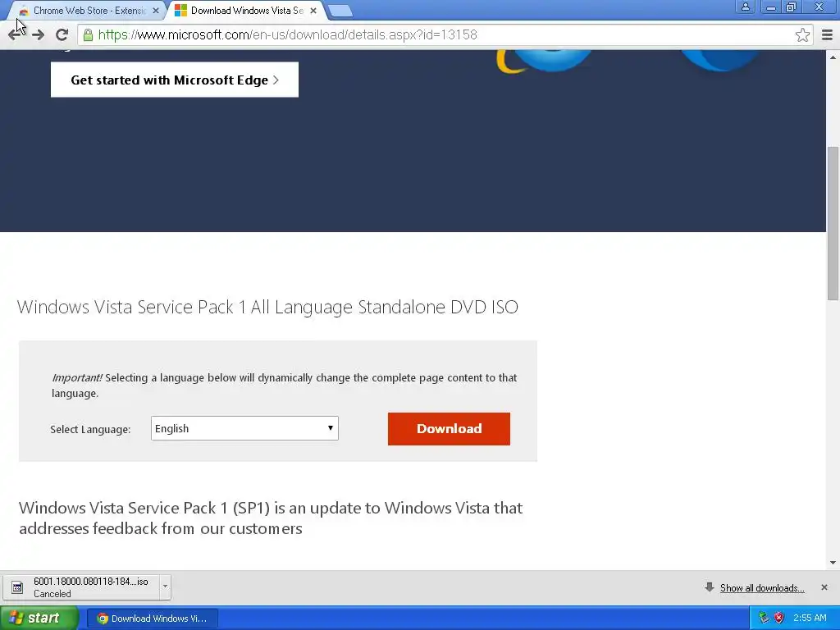Viewport: 840px width, 630px height.
Task: Get started with Microsoft Edge button
Action: (174, 80)
